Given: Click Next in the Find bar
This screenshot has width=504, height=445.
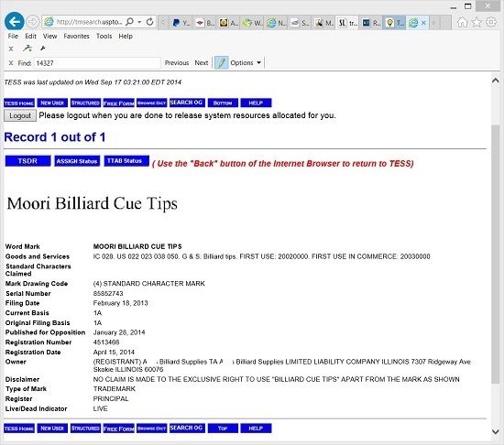Looking at the screenshot, I should click(x=202, y=63).
